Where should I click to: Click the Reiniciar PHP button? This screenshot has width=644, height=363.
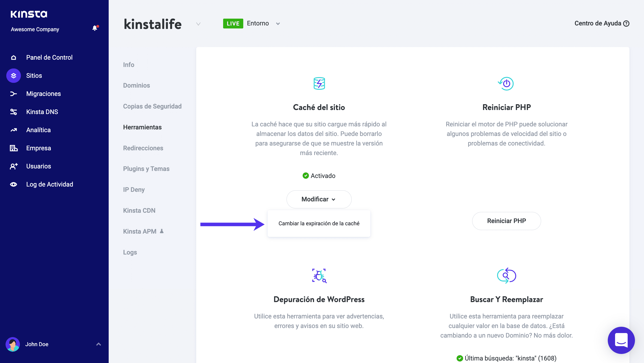pyautogui.click(x=506, y=221)
